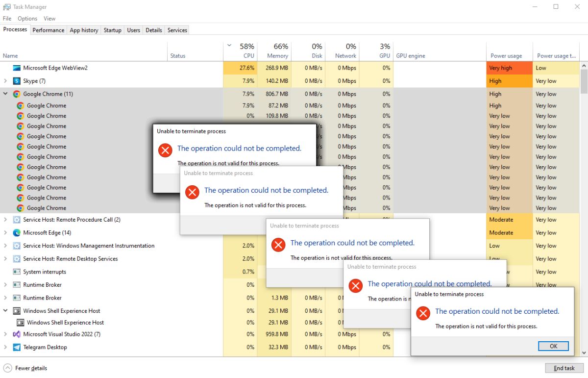The height and width of the screenshot is (378, 588).
Task: Click the 268.9 MB memory value
Action: click(277, 68)
